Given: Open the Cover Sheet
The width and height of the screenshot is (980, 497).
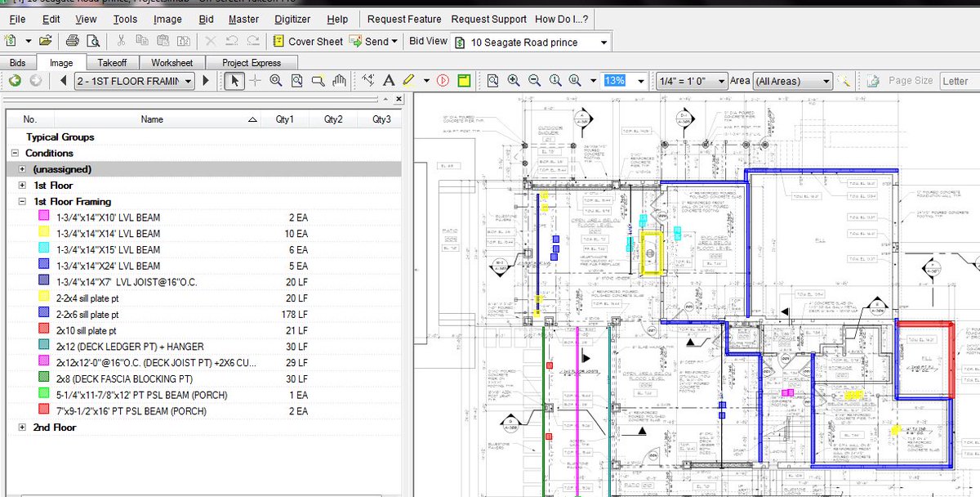Looking at the screenshot, I should pyautogui.click(x=307, y=41).
